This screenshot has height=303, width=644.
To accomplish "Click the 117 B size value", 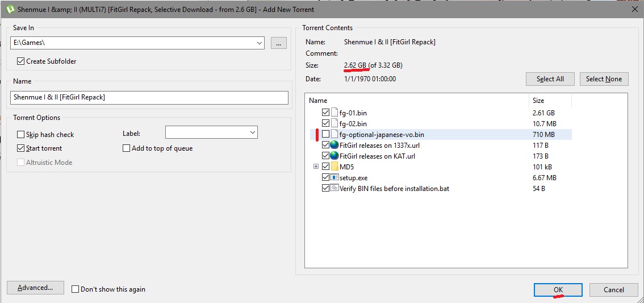I will tap(540, 145).
